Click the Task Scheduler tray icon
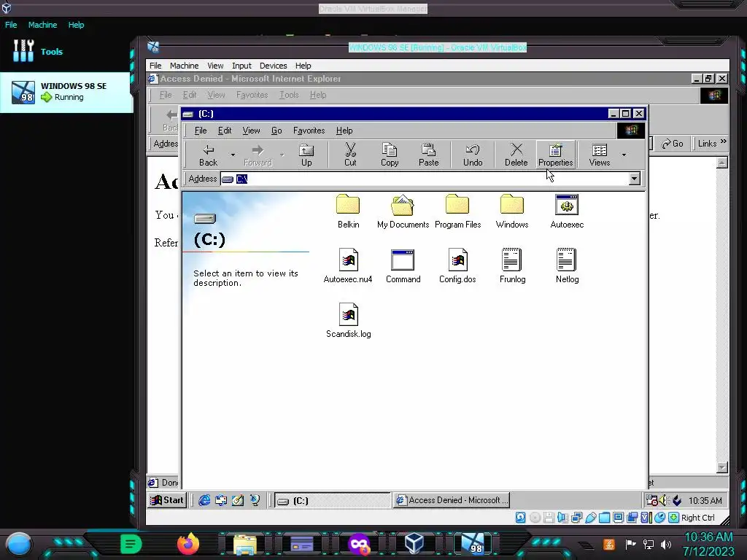This screenshot has height=560, width=747. tap(651, 500)
